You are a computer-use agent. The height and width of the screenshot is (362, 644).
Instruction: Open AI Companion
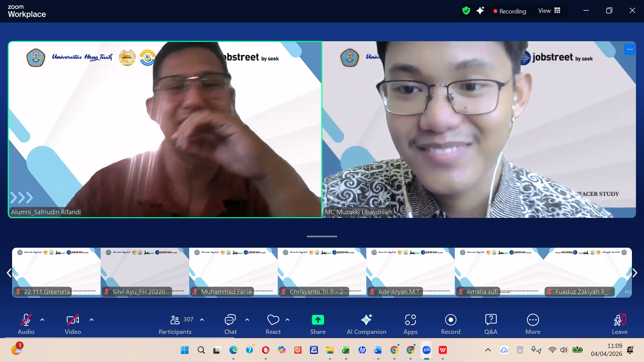pos(366,324)
